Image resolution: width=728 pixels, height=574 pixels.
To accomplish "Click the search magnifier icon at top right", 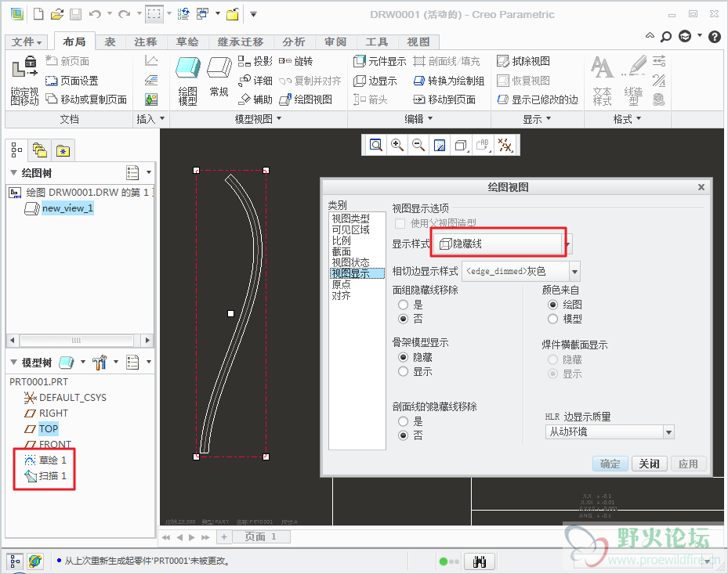I will point(666,36).
